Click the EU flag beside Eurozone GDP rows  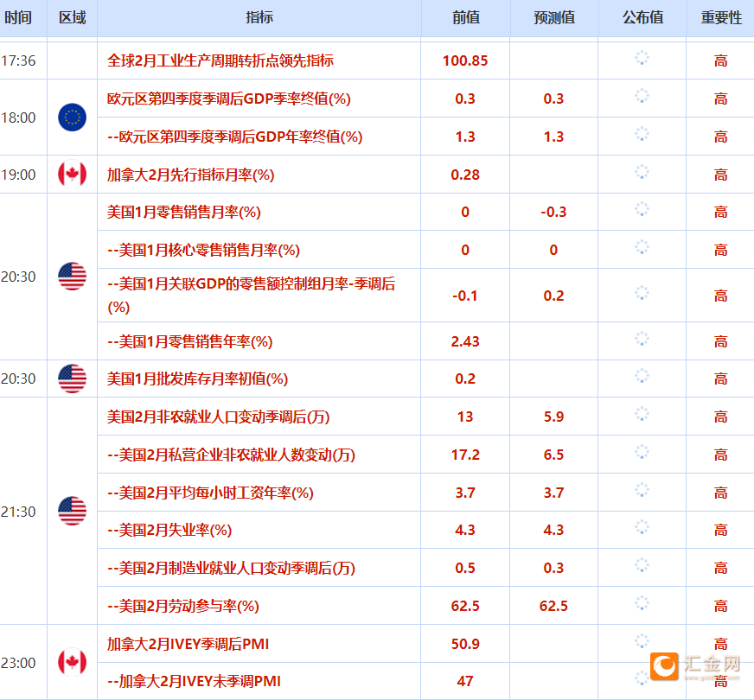[x=72, y=118]
